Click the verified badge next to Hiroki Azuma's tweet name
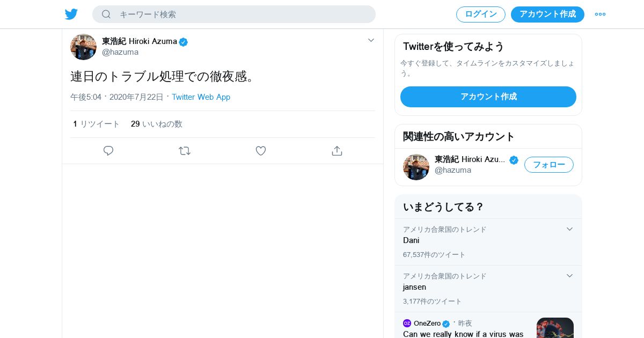Image resolution: width=644 pixels, height=338 pixels. 184,42
